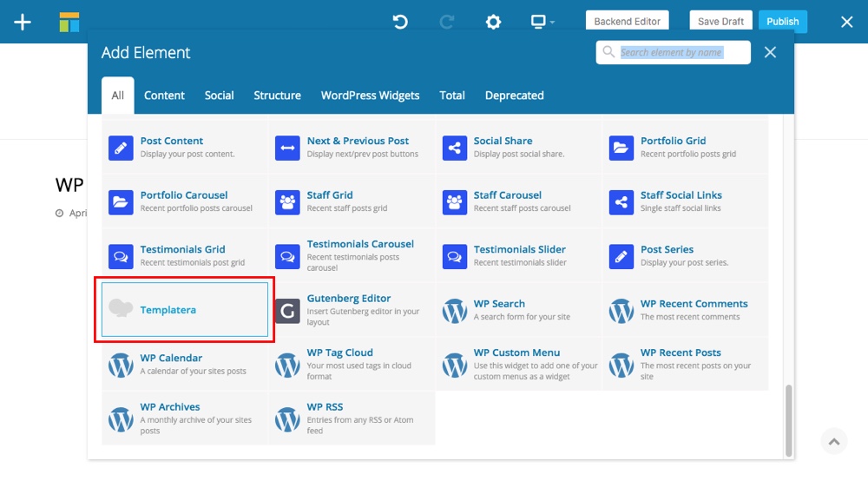Click 'Entries from any RSS or Atom feed'
Screen dimensions: 868x481
pyautogui.click(x=360, y=425)
